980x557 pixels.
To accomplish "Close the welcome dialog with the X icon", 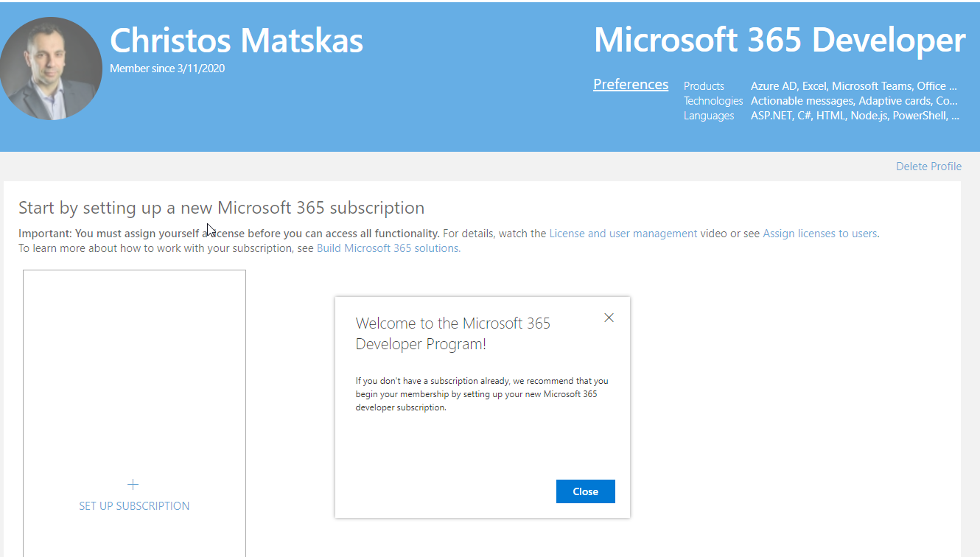I will pos(609,318).
